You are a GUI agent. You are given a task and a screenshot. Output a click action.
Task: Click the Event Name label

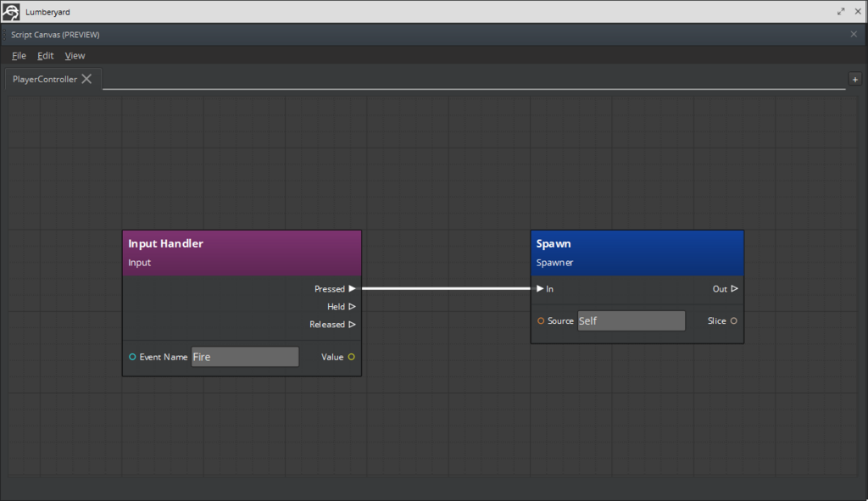pos(164,357)
